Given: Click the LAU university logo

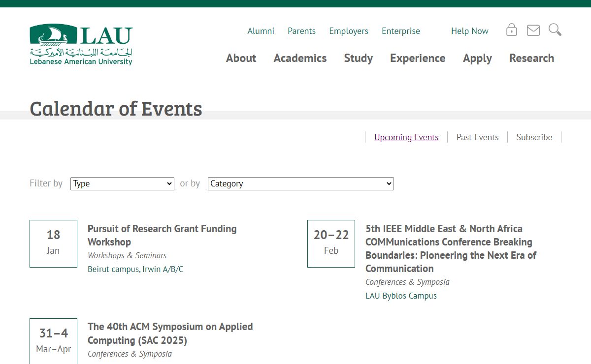Looking at the screenshot, I should pos(81,45).
